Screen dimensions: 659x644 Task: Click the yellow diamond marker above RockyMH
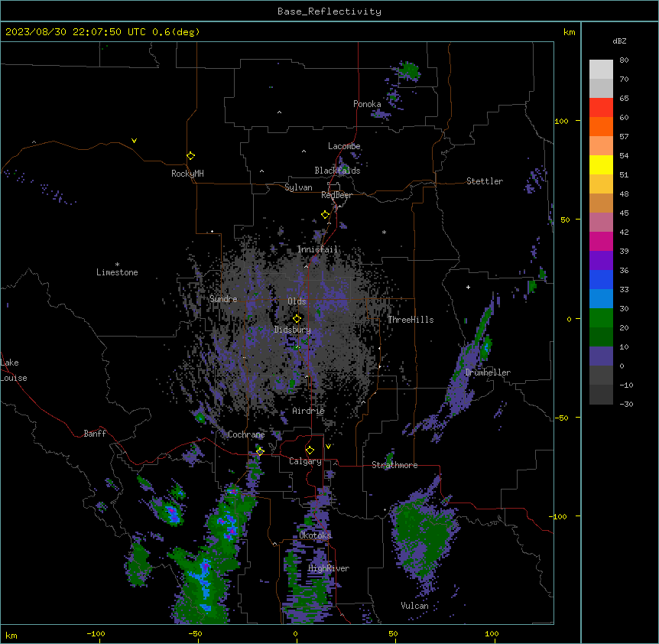coord(190,156)
